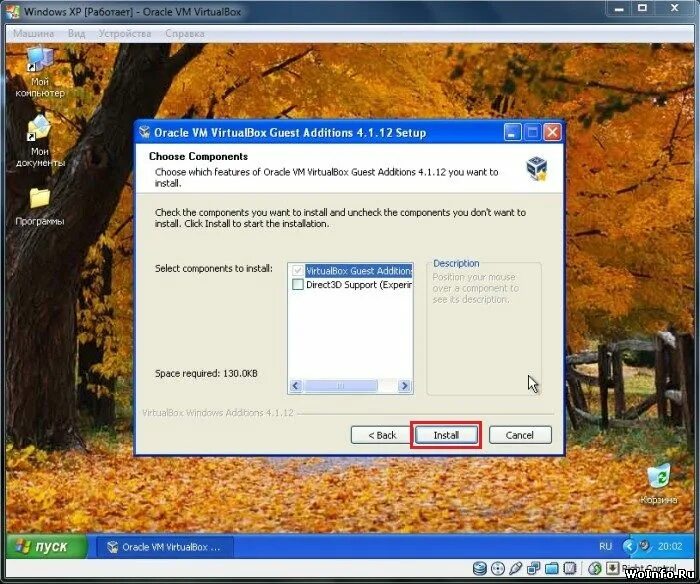Click the VirtualBox window title icon
The height and width of the screenshot is (584, 700).
[x=13, y=11]
